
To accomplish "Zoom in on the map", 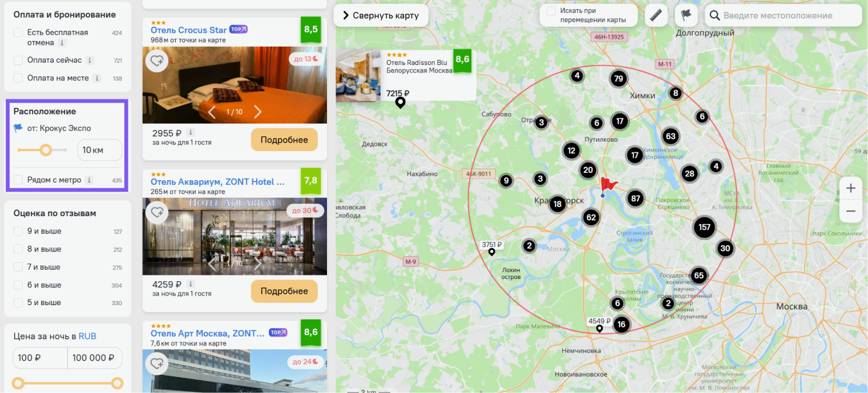I will 851,188.
